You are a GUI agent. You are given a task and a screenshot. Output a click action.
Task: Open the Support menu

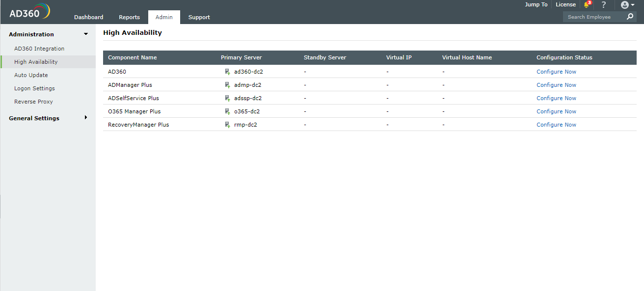pyautogui.click(x=199, y=17)
